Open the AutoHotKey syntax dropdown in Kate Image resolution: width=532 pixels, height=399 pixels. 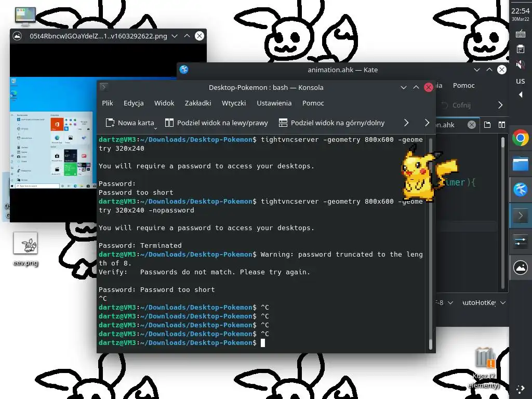(484, 303)
